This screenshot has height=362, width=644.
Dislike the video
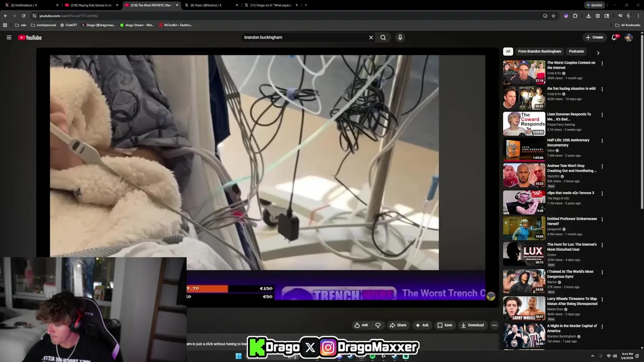click(378, 325)
